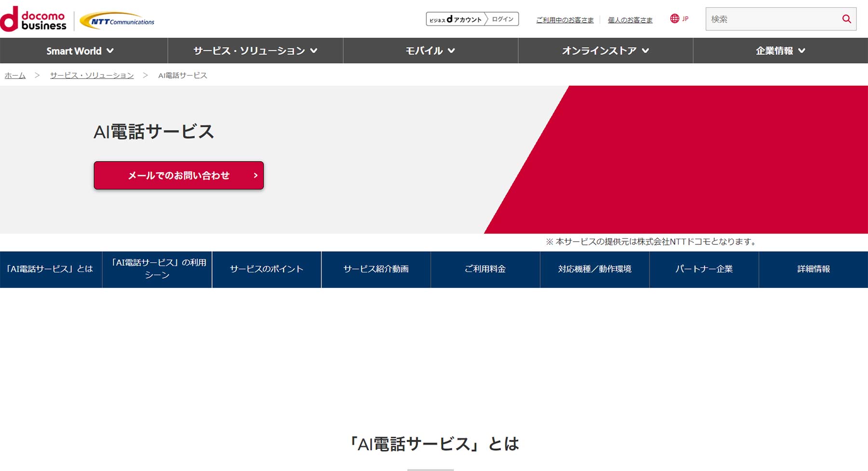Open the ご利用中のお客さま link
This screenshot has height=471, width=868.
pyautogui.click(x=565, y=20)
